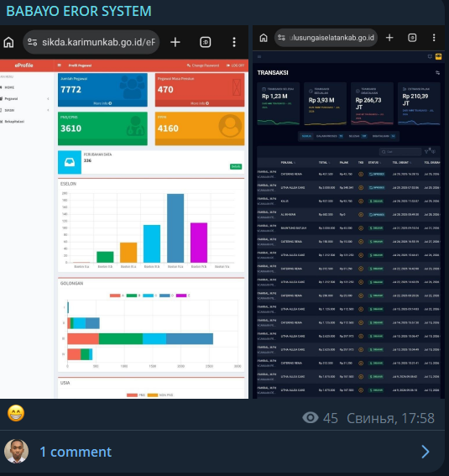
Task: Click the swap icon right of TRANSAKSI heading
Action: pos(437,72)
